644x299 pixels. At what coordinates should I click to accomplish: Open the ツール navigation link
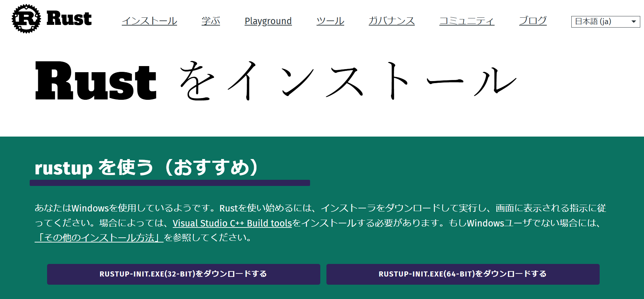pyautogui.click(x=330, y=21)
